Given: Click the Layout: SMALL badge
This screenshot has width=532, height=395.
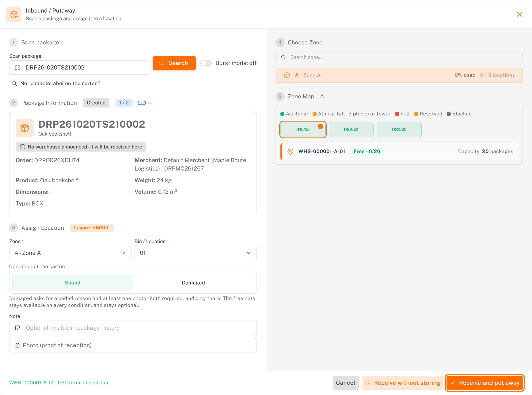Looking at the screenshot, I should pos(92,228).
